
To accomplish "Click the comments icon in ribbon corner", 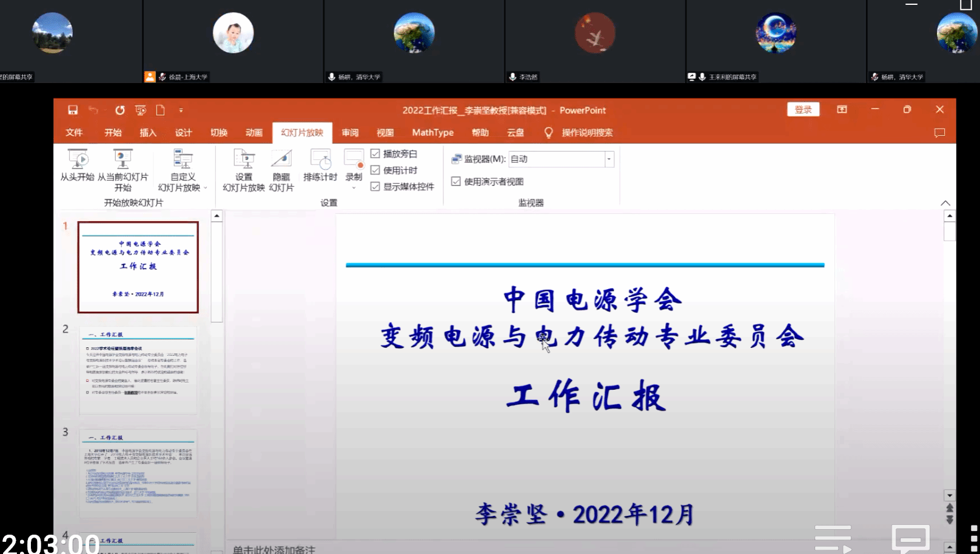I will click(x=939, y=133).
